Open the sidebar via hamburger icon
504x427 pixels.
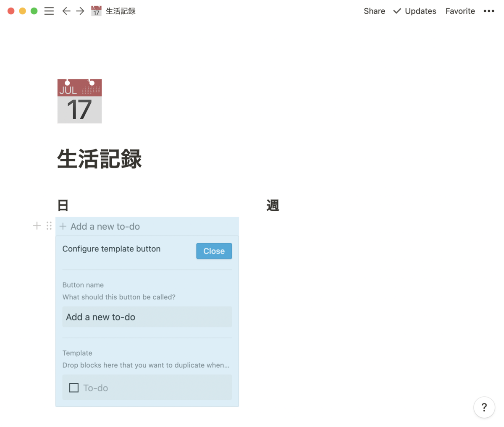click(49, 11)
